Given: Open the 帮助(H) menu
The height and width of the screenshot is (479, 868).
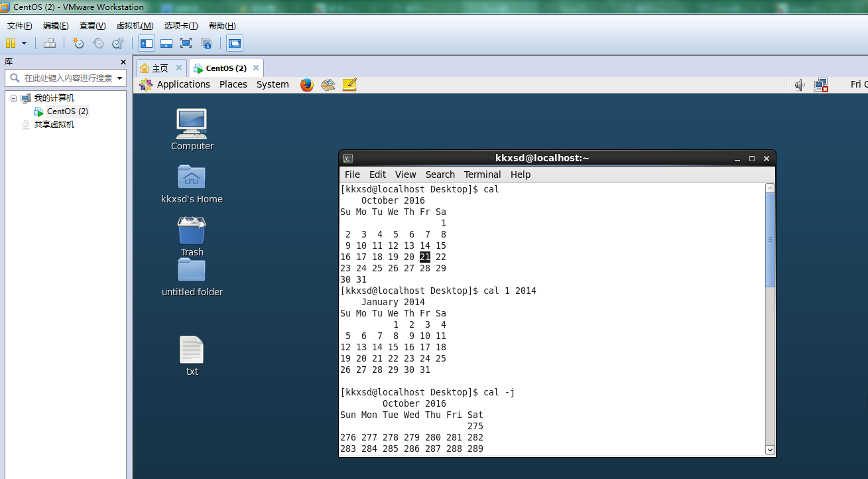Looking at the screenshot, I should click(222, 26).
